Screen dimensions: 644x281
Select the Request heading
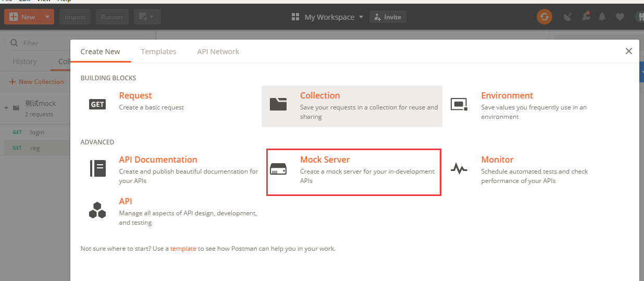click(135, 95)
